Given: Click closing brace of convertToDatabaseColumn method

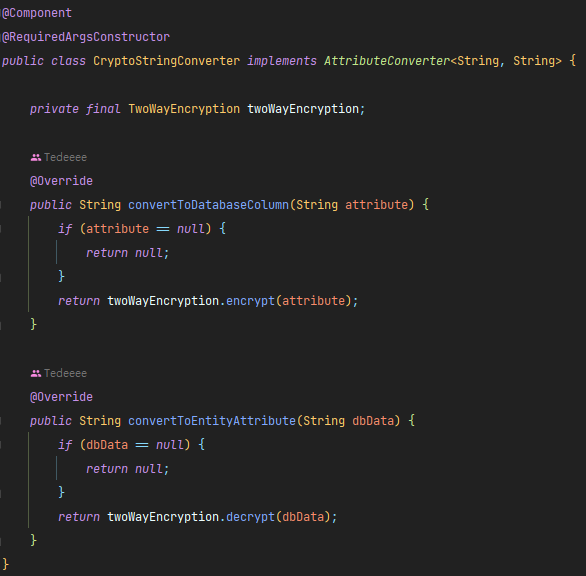Looking at the screenshot, I should (x=33, y=324).
